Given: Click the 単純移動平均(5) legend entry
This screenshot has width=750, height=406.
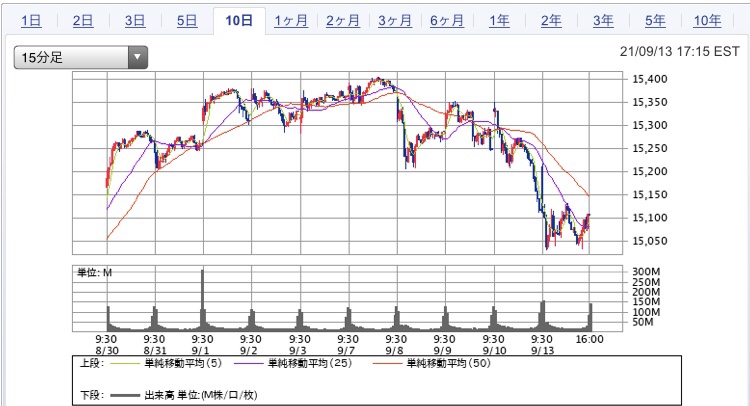Looking at the screenshot, I should [x=184, y=363].
